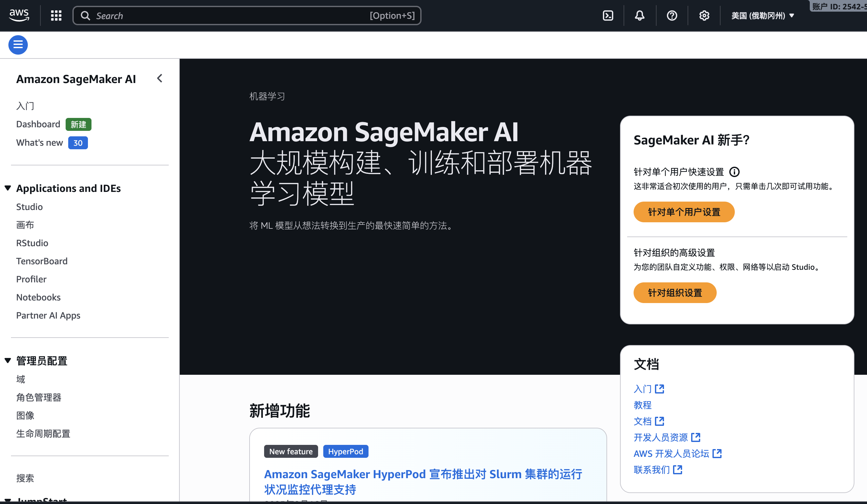
Task: Click the info icon beside 针对单个用户快速设置
Action: [x=734, y=172]
